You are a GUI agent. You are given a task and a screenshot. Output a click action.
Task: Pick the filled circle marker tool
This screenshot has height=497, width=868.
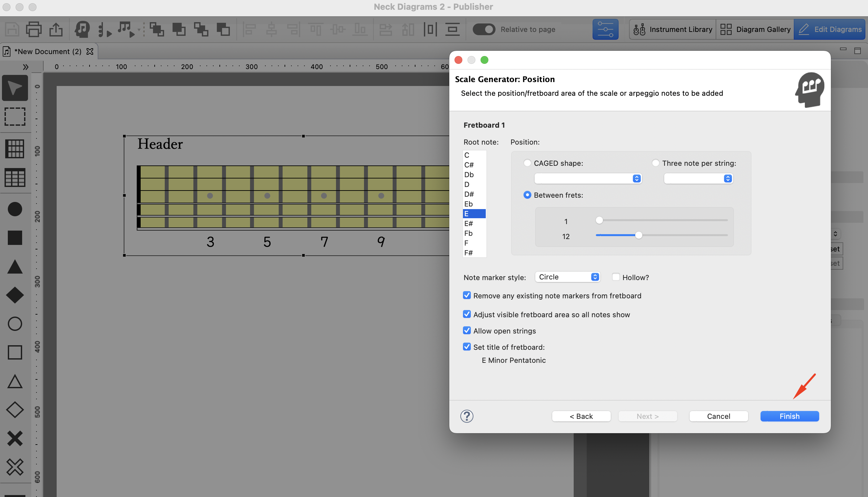pos(15,209)
